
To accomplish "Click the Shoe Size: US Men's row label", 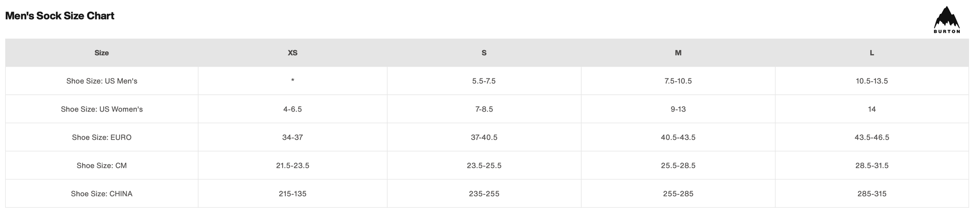I will pyautogui.click(x=101, y=81).
